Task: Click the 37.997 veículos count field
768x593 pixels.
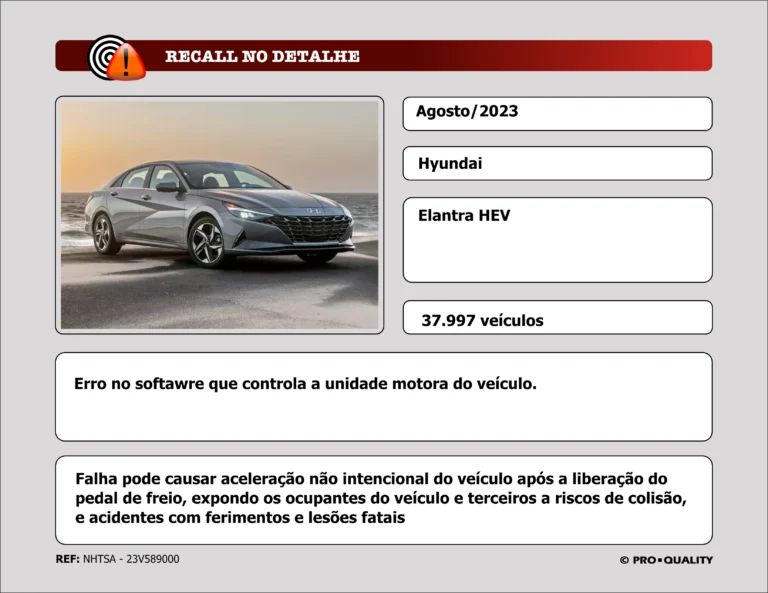Action: [x=557, y=318]
